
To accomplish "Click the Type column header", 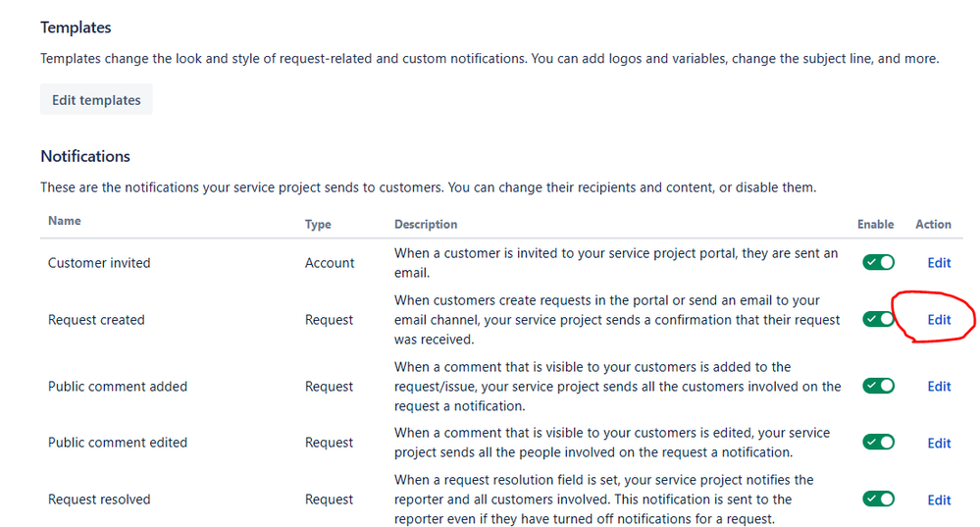I will (318, 225).
